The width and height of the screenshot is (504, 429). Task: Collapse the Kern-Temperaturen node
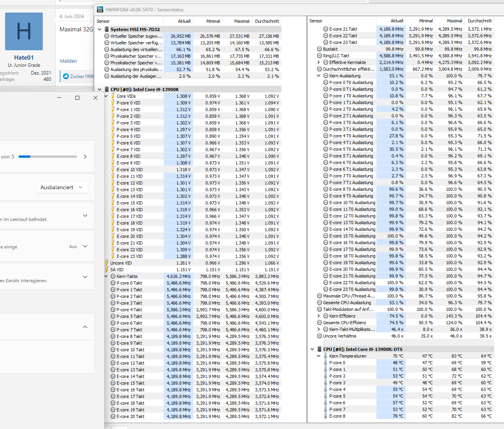pos(319,356)
